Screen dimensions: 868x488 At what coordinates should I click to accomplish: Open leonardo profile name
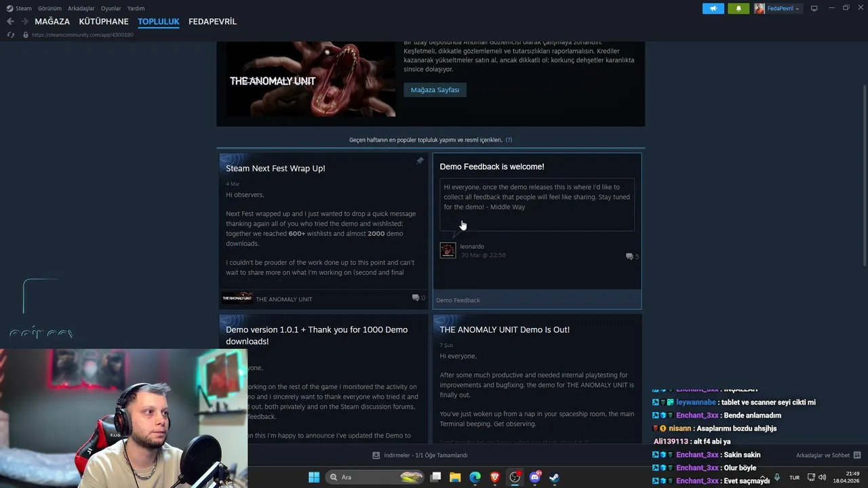coord(472,246)
